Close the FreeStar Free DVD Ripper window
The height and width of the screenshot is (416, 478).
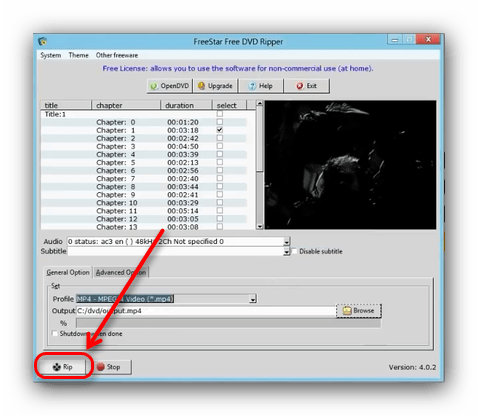(428, 40)
